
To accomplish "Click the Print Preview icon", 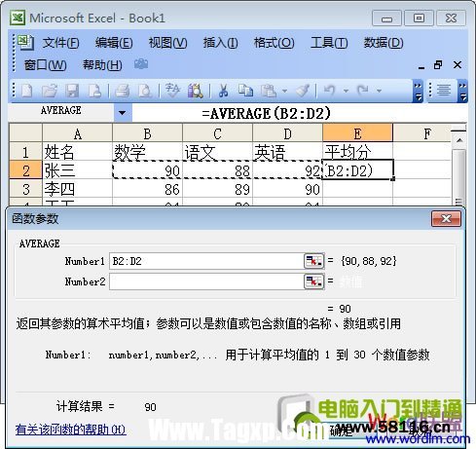I will pyautogui.click(x=145, y=91).
